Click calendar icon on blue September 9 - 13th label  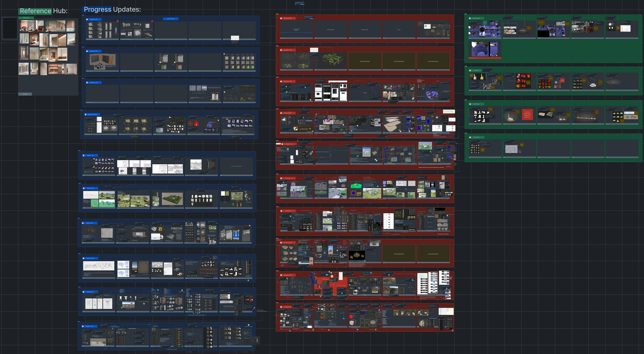tap(87, 19)
